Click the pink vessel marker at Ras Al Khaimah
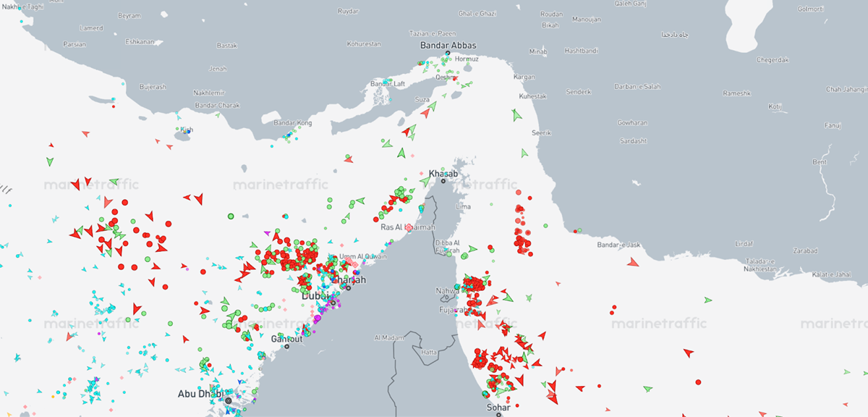This screenshot has height=417, width=868. point(408,227)
